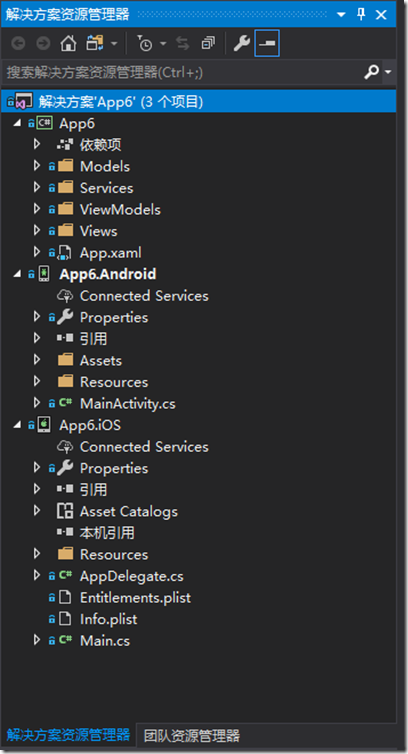
Task: Click the Home toolbar icon
Action: click(68, 44)
